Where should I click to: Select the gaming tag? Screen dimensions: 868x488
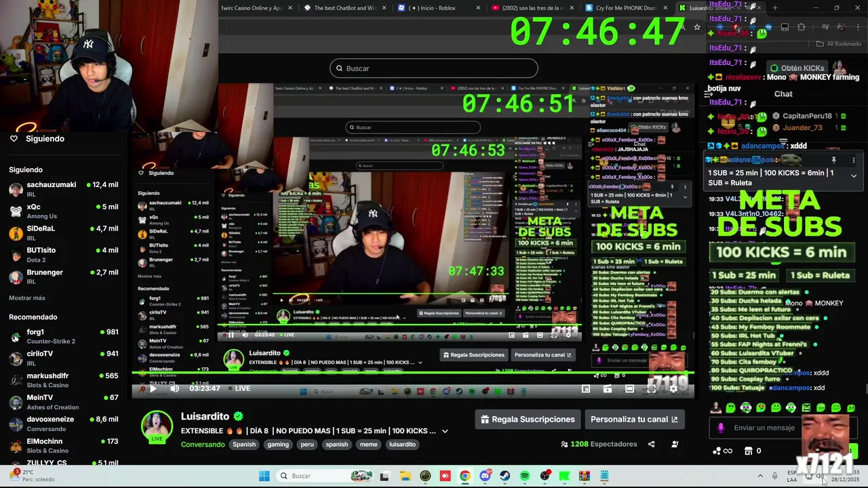click(278, 445)
